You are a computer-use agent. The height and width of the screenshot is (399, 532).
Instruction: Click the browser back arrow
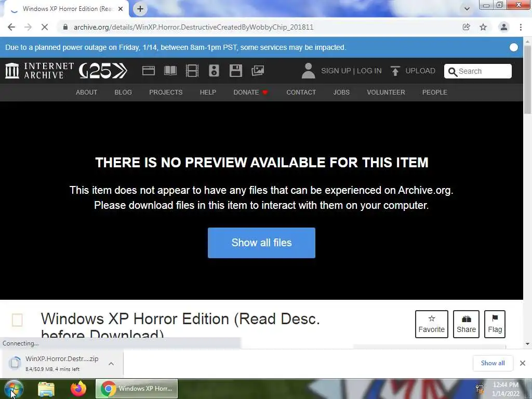pyautogui.click(x=11, y=27)
